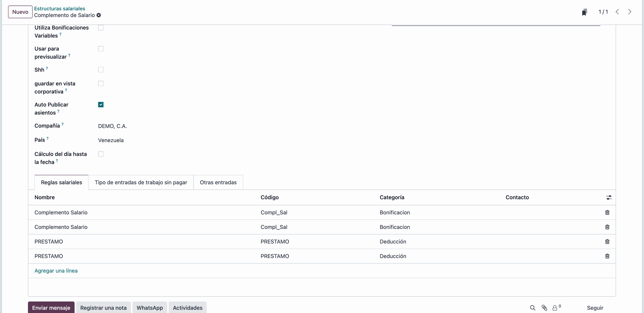Switch to Otras entradas tab
Image resolution: width=644 pixels, height=313 pixels.
pos(218,182)
